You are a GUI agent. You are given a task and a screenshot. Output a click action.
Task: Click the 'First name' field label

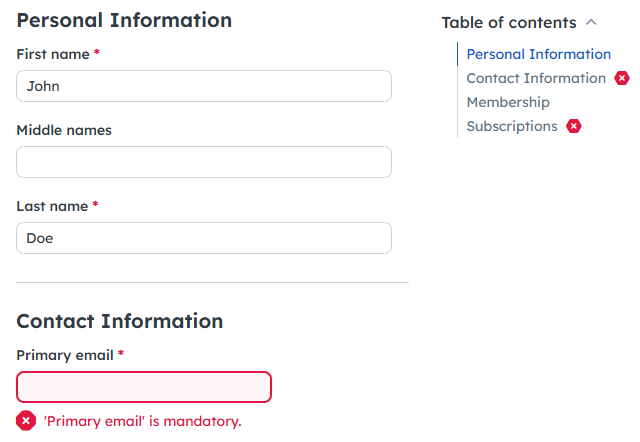point(52,53)
